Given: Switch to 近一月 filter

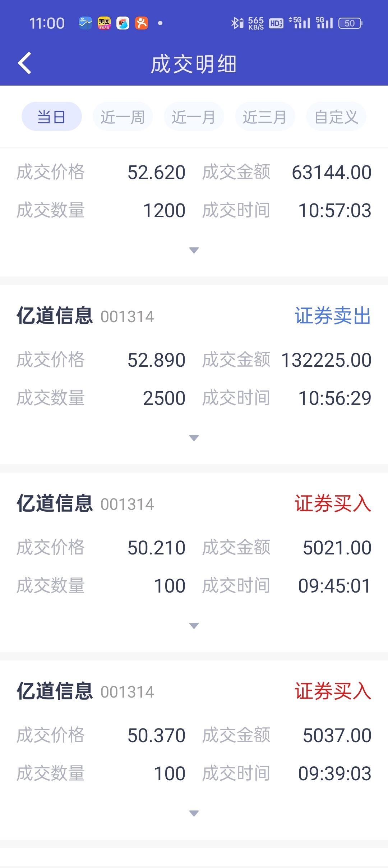Looking at the screenshot, I should (x=194, y=117).
